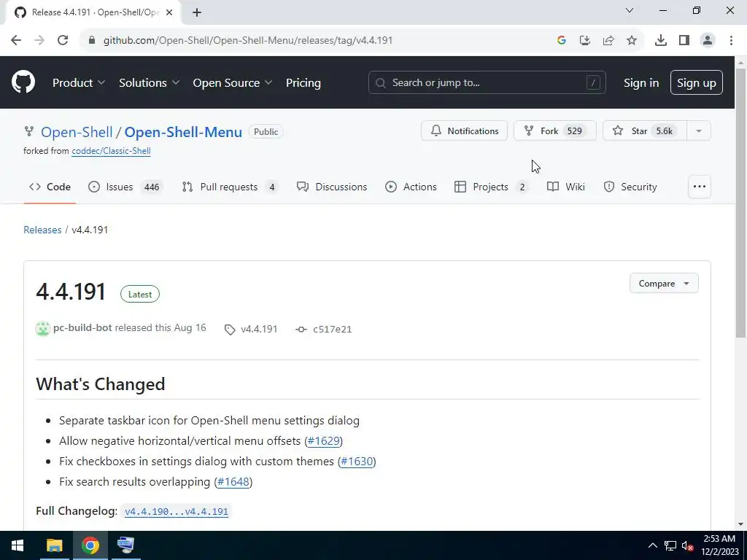747x560 pixels.
Task: Click the address bar URL
Action: click(x=248, y=40)
